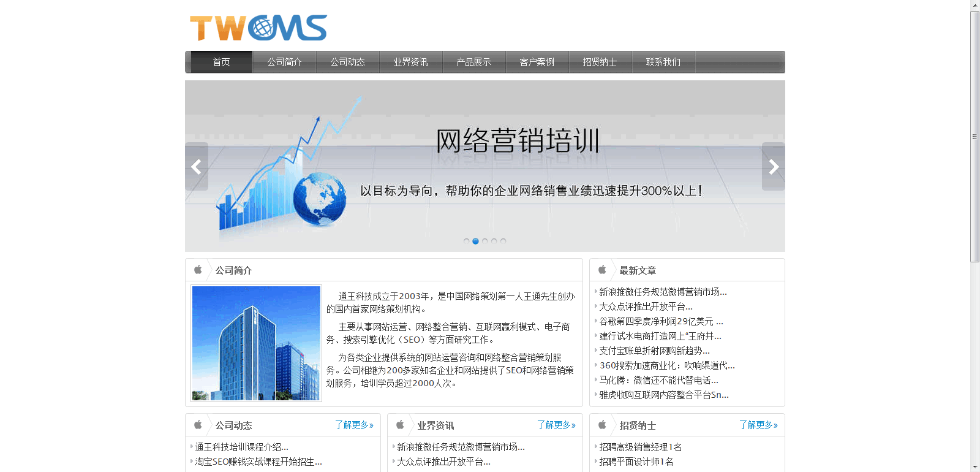Advance carousel with the right arrow
980x472 pixels.
(774, 167)
